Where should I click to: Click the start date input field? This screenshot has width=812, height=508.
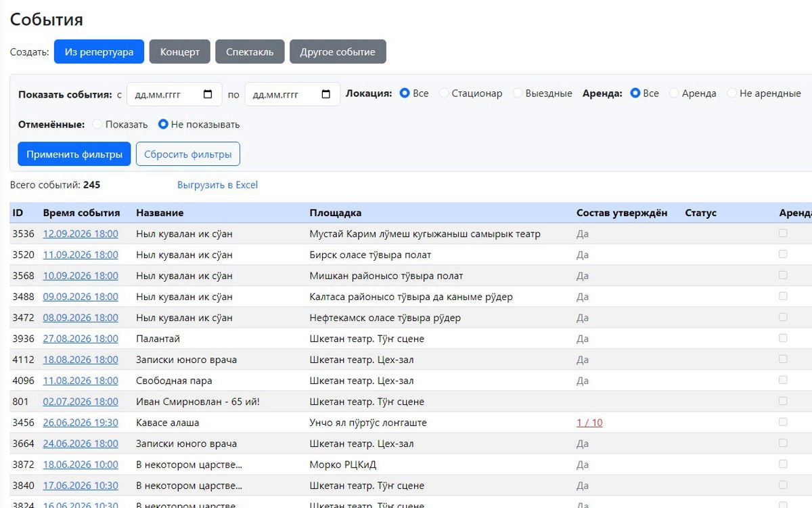point(175,94)
